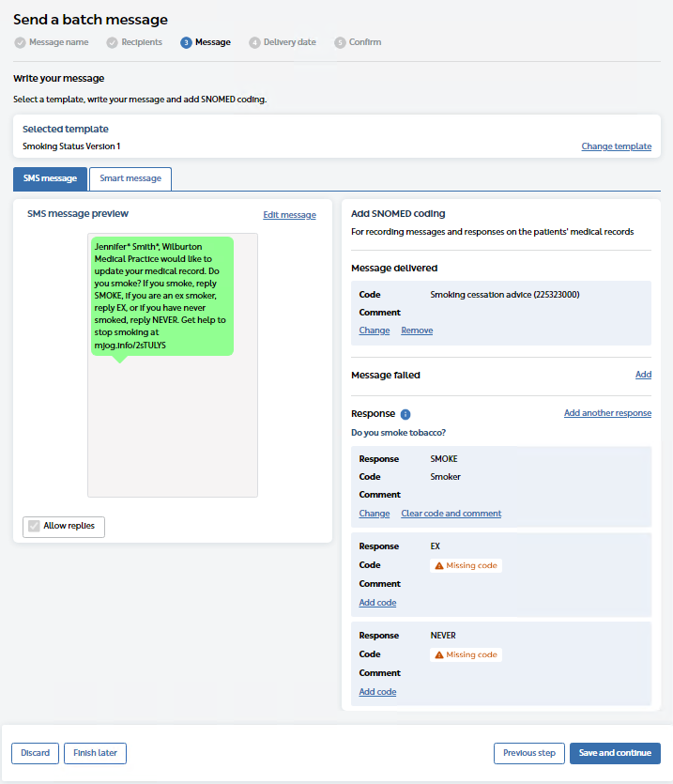This screenshot has width=673, height=784.
Task: Click the Recipients step checkmark icon
Action: pos(112,42)
